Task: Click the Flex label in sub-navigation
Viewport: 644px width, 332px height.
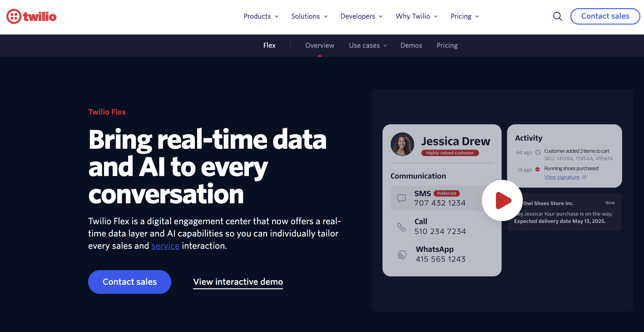Action: 269,45
